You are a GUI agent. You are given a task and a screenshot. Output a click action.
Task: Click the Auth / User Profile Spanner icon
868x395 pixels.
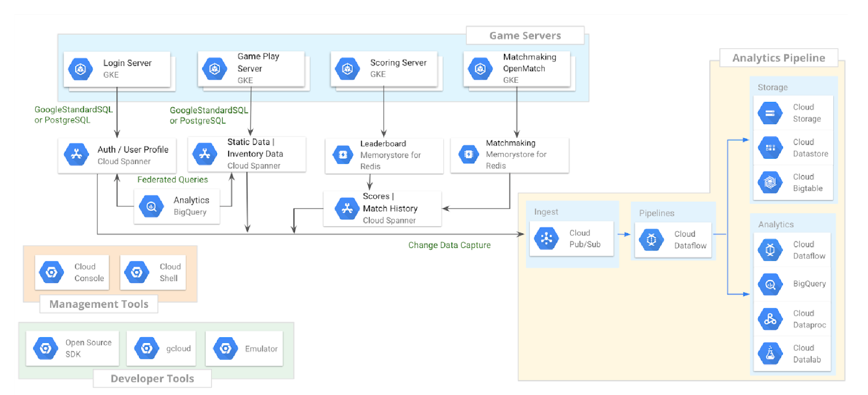77,154
